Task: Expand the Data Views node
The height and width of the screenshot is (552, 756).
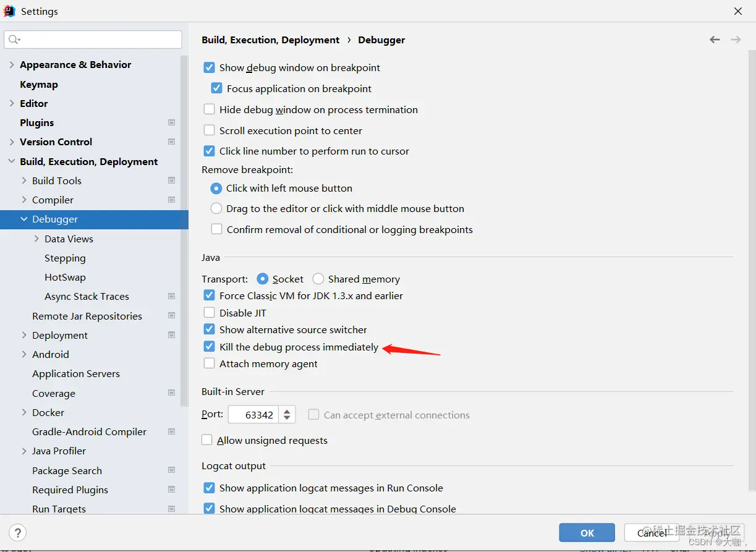Action: coord(36,239)
